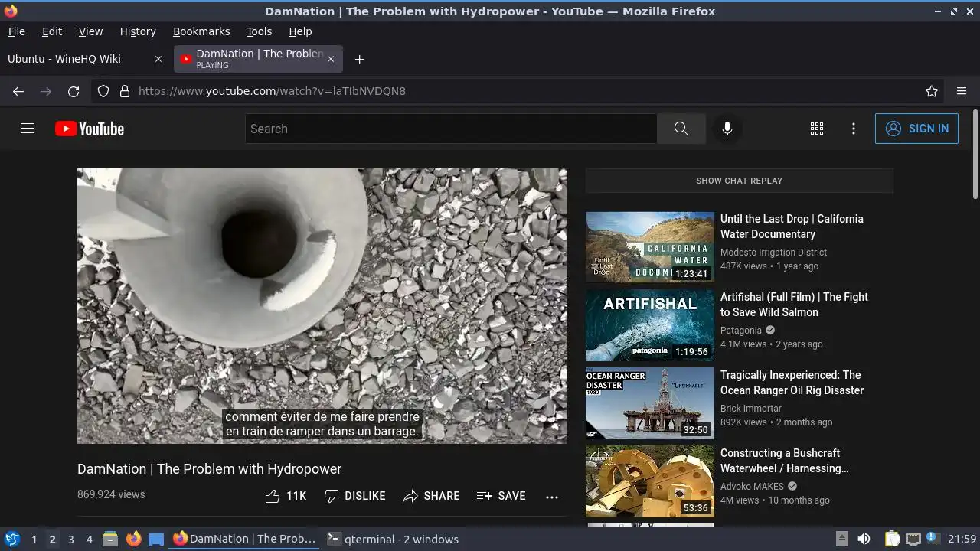
Task: Open clipboard manager tray icon
Action: [892, 539]
